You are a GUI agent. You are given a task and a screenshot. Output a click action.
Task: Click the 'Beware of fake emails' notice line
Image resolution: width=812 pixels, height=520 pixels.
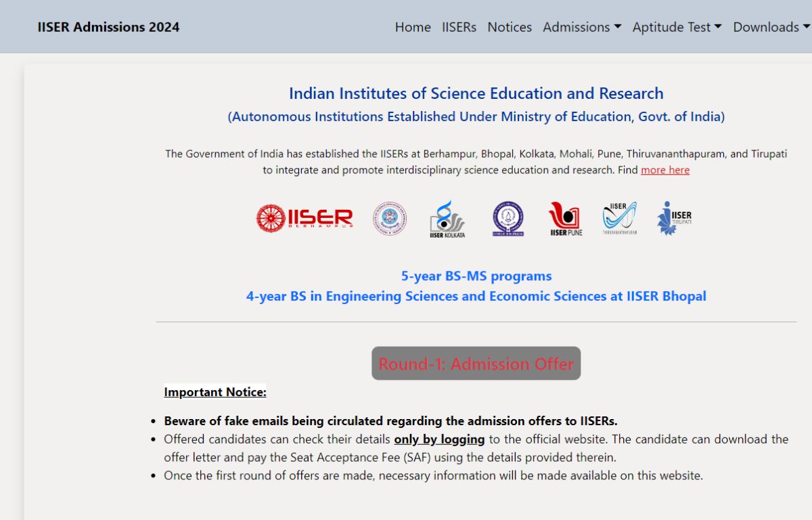click(x=390, y=420)
